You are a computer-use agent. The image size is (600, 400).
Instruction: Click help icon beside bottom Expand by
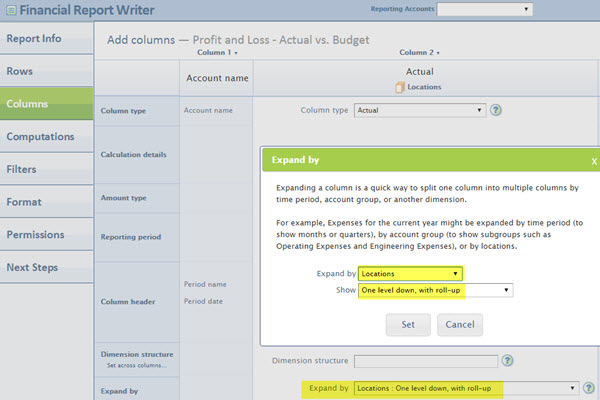coord(590,388)
